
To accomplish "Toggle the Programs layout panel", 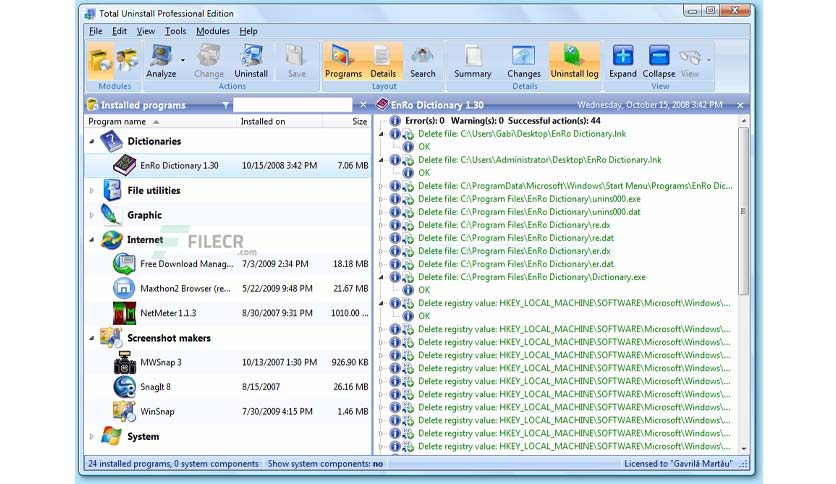I will pos(343,61).
